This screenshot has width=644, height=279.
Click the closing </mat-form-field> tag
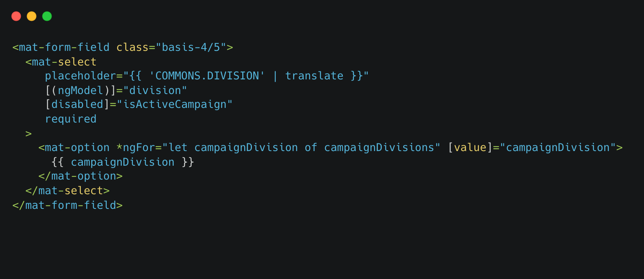click(x=67, y=205)
